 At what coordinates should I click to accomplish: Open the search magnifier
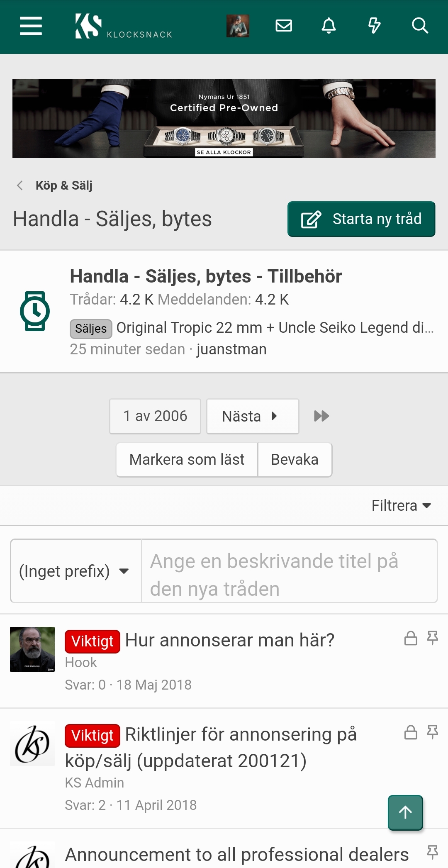pyautogui.click(x=420, y=26)
